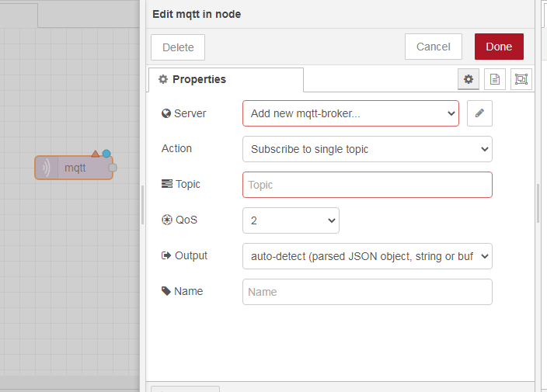Viewport: 547px width, 392px height.
Task: Open node properties gear tab
Action: [468, 79]
